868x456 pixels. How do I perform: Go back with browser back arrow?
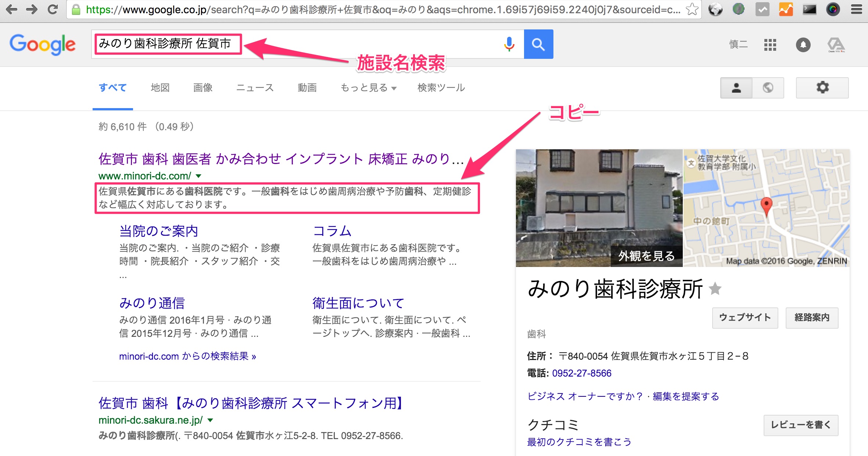coord(12,9)
